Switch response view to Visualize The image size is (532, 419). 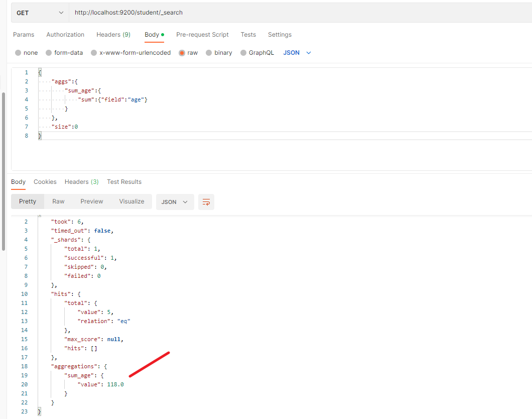click(x=131, y=201)
